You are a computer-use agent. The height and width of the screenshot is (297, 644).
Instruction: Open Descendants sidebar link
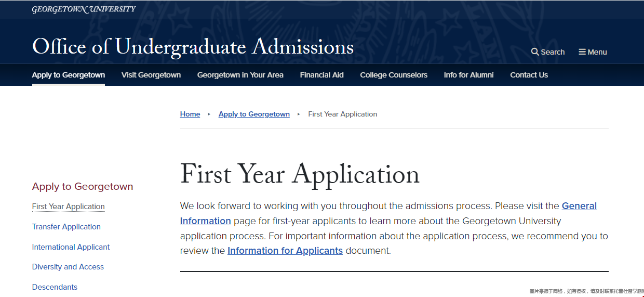(x=55, y=287)
